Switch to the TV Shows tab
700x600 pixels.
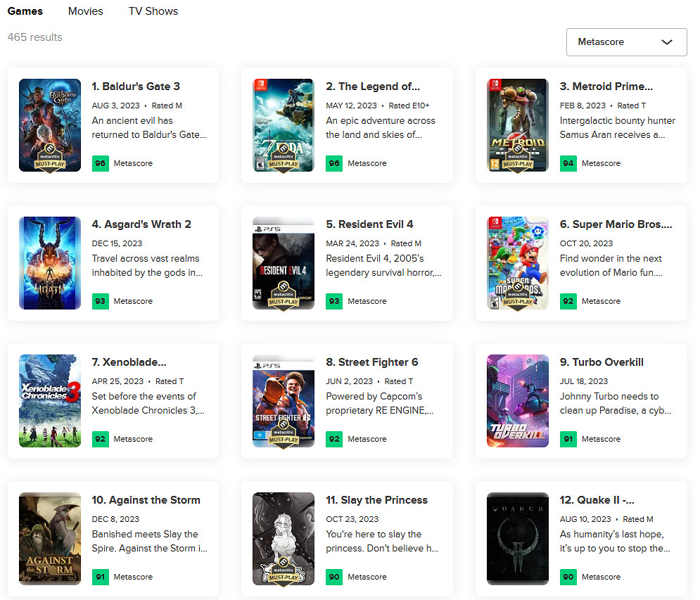(153, 11)
